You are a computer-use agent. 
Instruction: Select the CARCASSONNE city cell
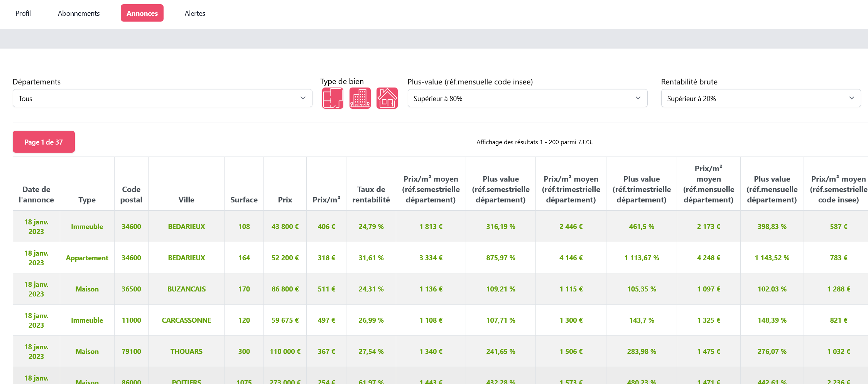pos(186,320)
